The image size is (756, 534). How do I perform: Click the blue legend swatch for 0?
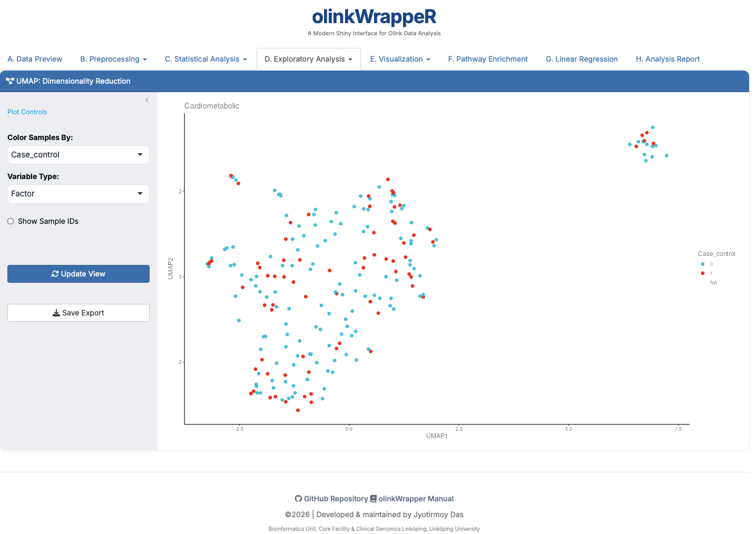tap(702, 264)
